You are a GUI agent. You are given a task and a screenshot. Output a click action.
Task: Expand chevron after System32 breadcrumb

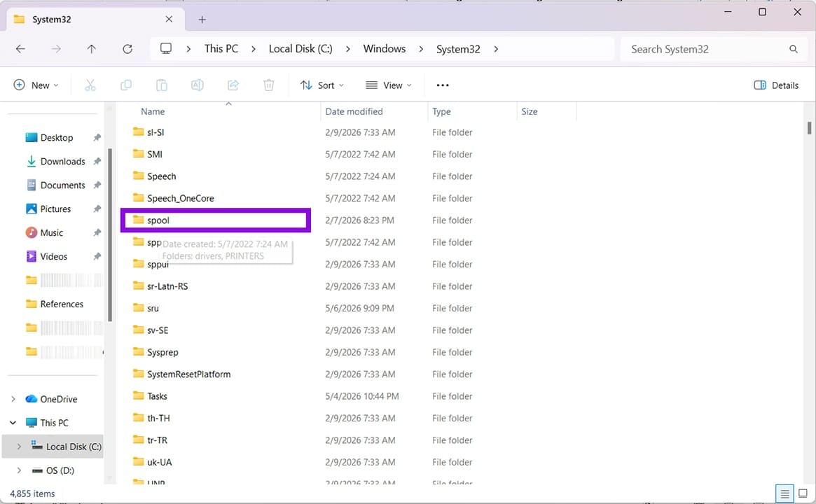pos(496,49)
